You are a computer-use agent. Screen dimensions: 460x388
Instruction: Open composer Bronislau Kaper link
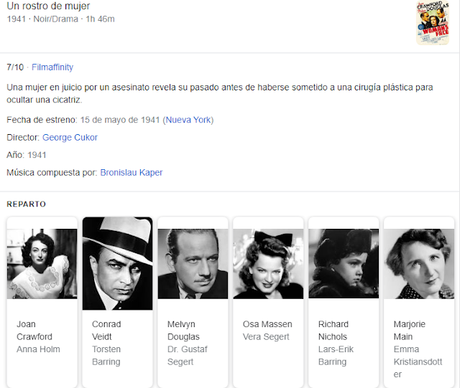point(131,172)
